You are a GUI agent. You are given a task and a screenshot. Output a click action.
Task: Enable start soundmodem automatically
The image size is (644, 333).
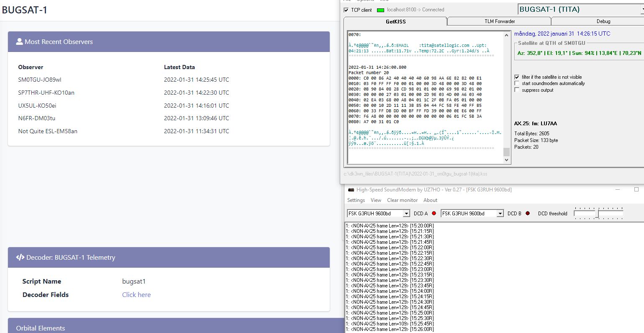click(517, 83)
